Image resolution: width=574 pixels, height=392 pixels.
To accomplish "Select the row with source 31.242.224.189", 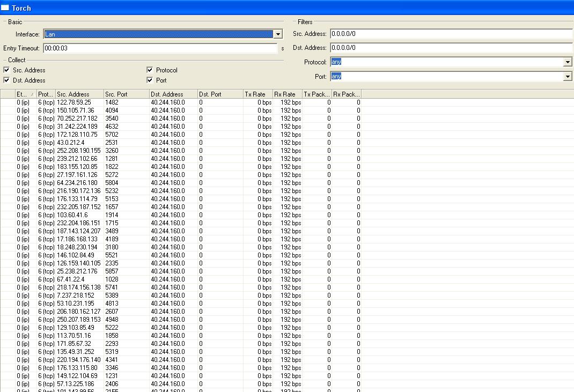I will click(181, 127).
